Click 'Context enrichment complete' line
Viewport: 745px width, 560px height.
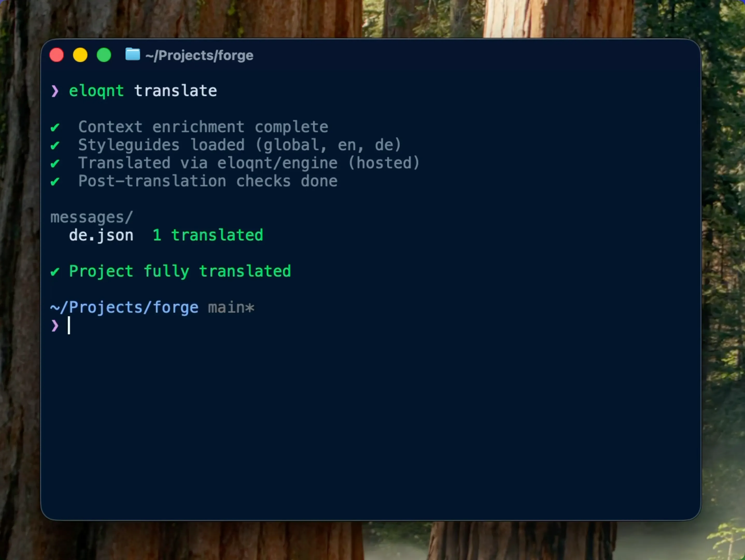pyautogui.click(x=203, y=127)
